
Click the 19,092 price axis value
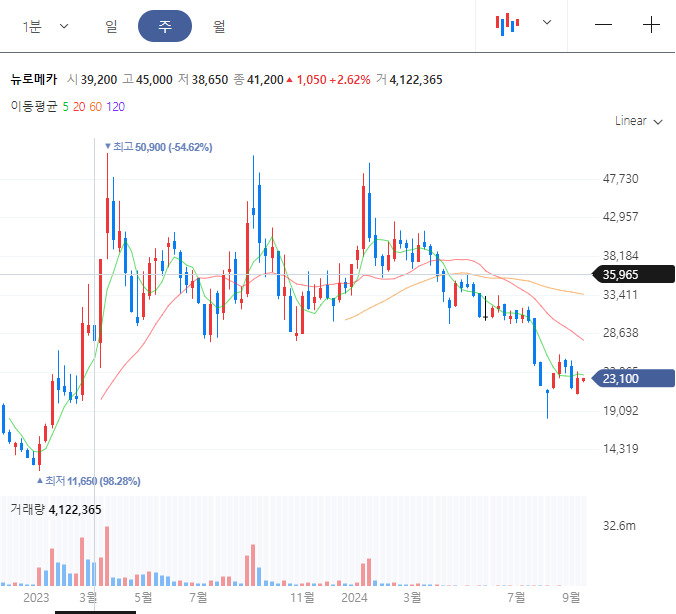point(620,410)
